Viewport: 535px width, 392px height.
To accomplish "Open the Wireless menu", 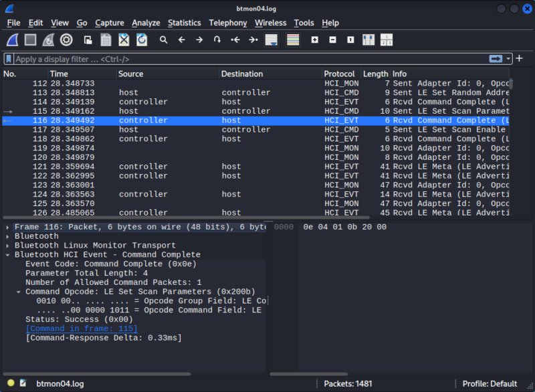I will tap(271, 23).
